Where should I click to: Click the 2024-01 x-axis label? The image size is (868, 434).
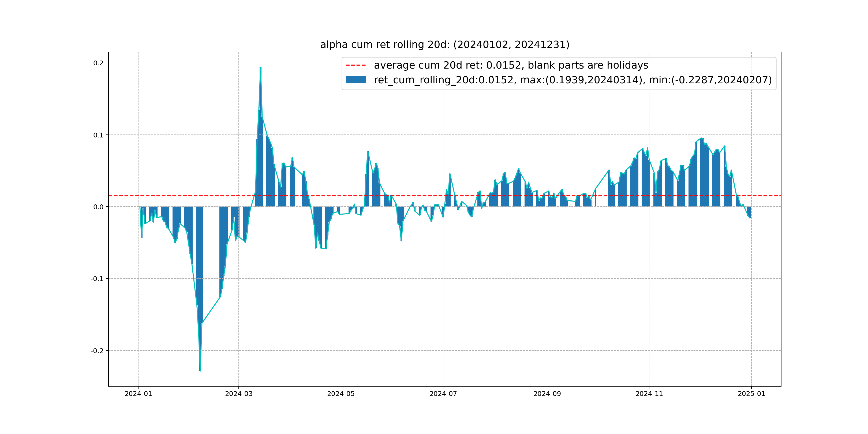pyautogui.click(x=138, y=394)
